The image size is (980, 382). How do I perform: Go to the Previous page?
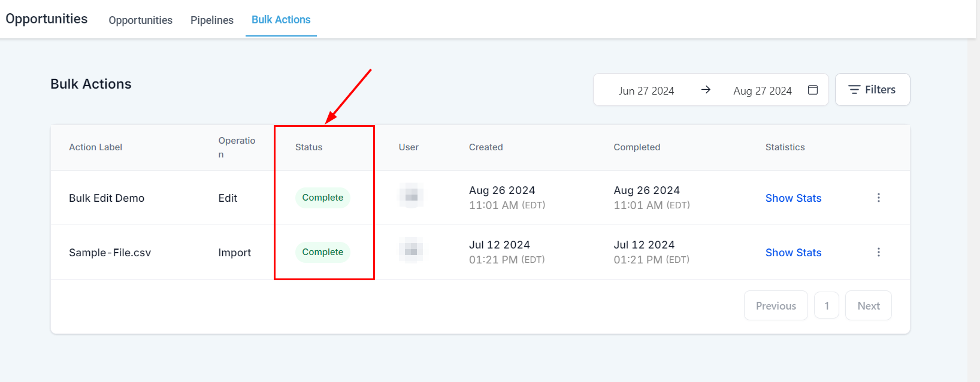776,306
